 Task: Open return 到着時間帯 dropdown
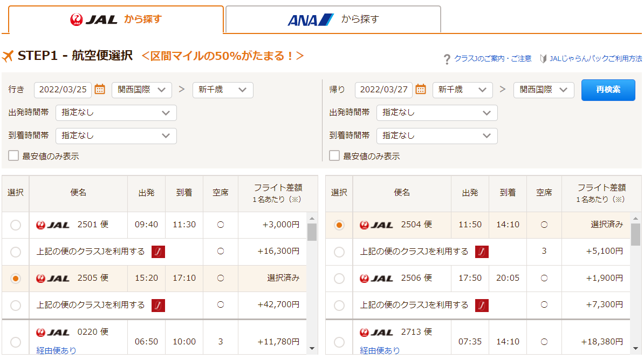coord(437,136)
